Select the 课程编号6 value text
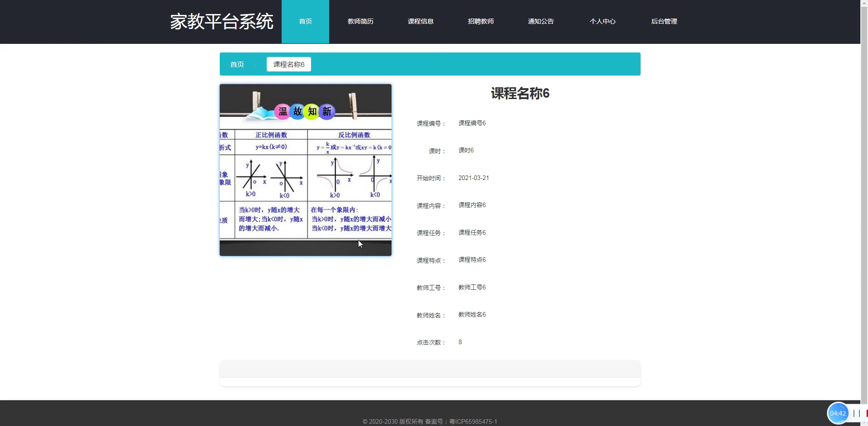 click(472, 123)
